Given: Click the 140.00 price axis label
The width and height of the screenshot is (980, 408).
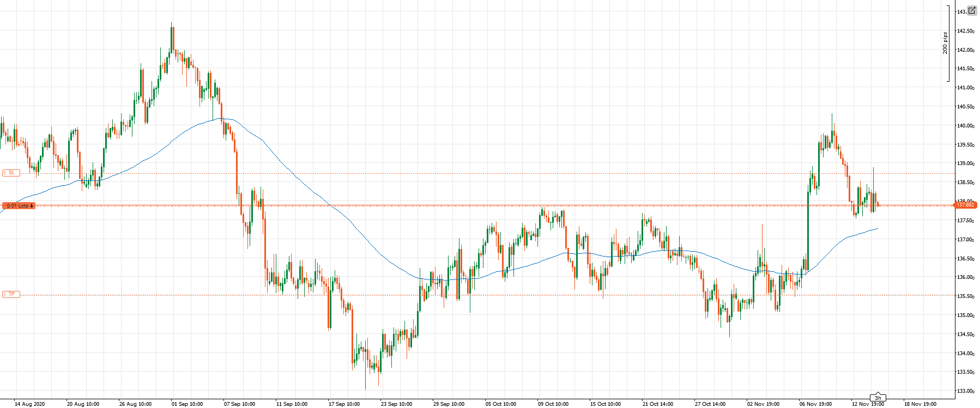Looking at the screenshot, I should pos(966,126).
